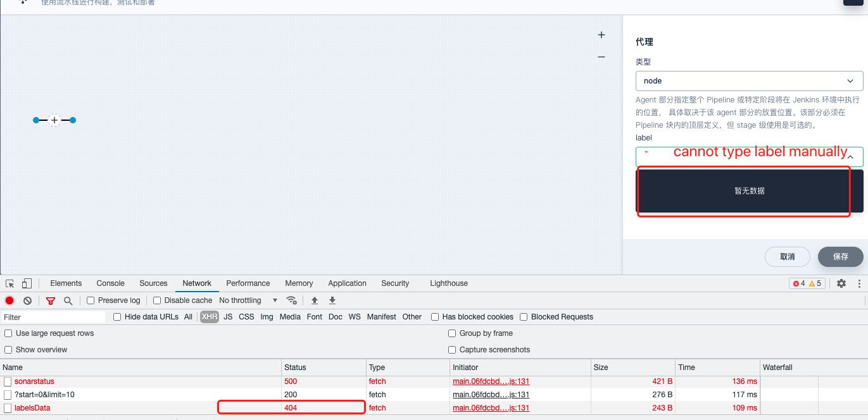Open the node type dropdown
This screenshot has width=868, height=420.
click(x=749, y=81)
